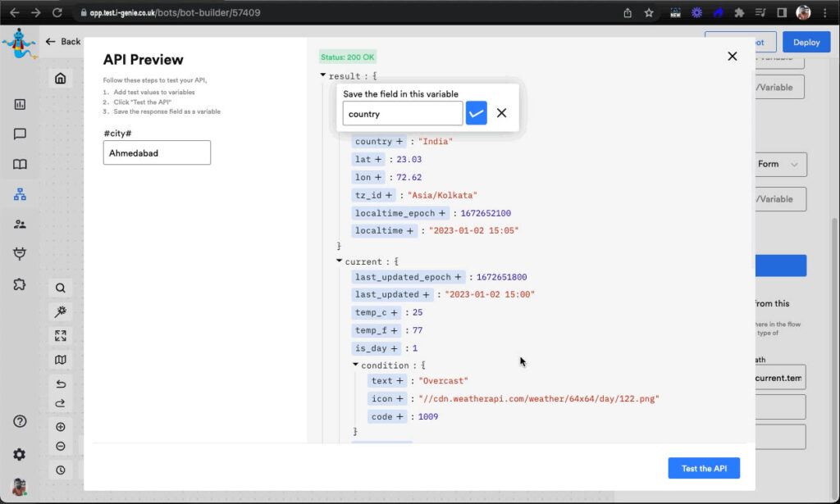This screenshot has height=504, width=840.
Task: Open the analytics chart icon in sidebar
Action: pyautogui.click(x=20, y=104)
